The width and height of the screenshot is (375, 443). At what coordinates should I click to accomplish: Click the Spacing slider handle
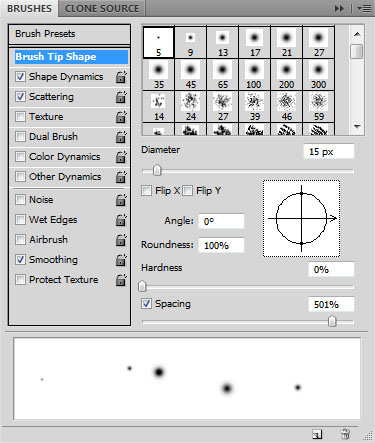point(332,322)
